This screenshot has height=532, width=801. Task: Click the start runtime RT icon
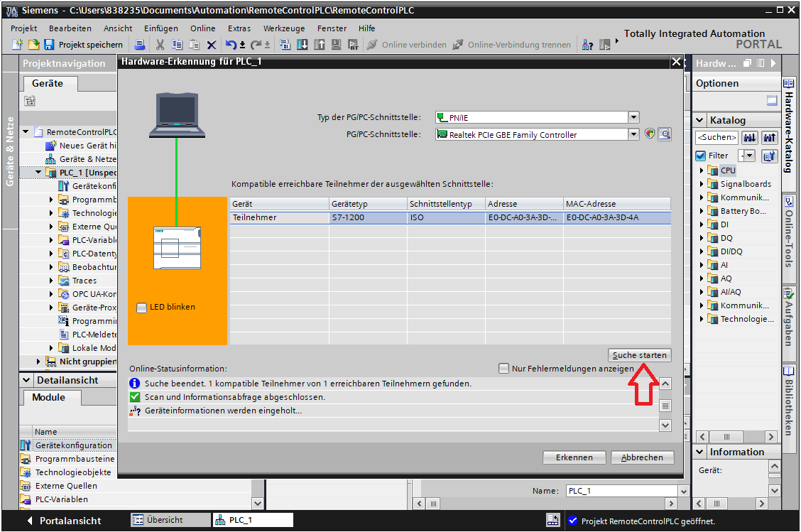[353, 45]
